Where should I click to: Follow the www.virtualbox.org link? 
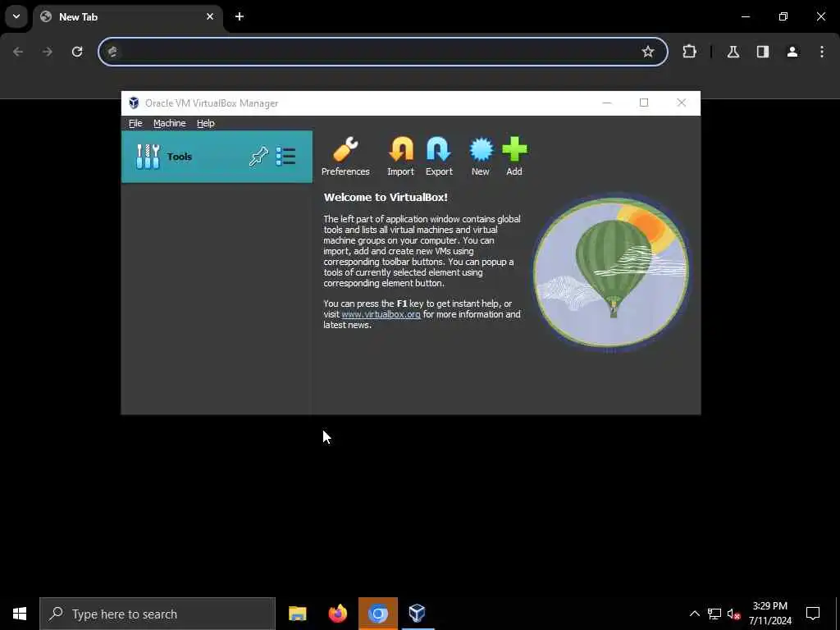pos(381,314)
